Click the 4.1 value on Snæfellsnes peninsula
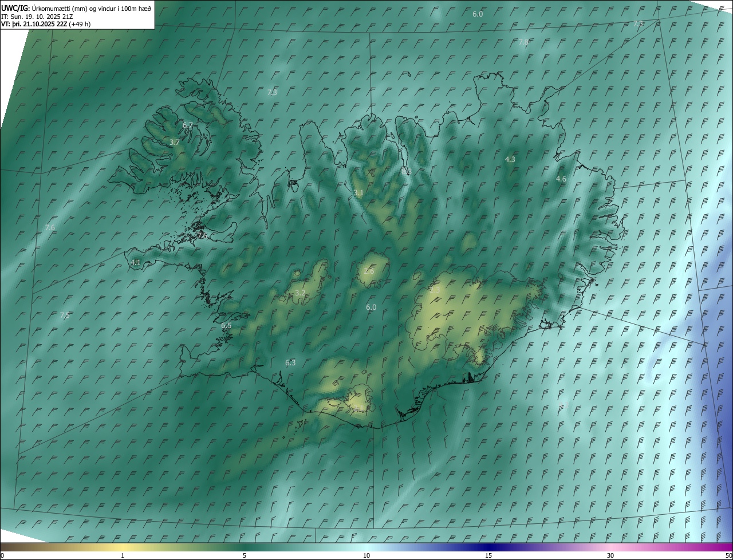Image resolution: width=733 pixels, height=560 pixels. point(136,262)
